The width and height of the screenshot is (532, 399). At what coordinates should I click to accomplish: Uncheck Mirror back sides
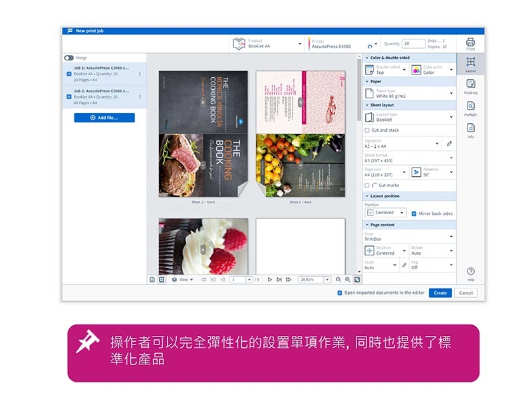click(x=414, y=213)
